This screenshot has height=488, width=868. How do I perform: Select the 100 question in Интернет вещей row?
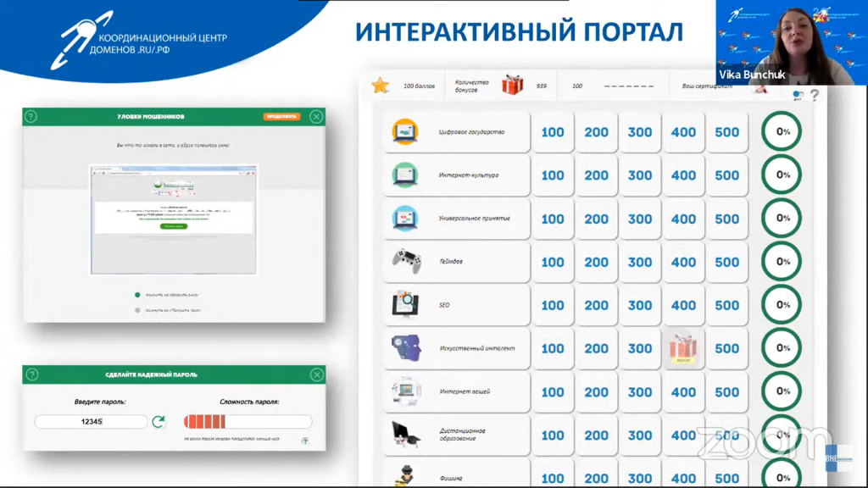[553, 392]
